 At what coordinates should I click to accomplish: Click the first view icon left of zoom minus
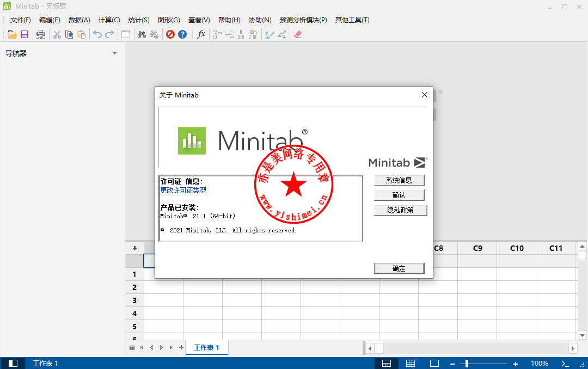tap(387, 363)
